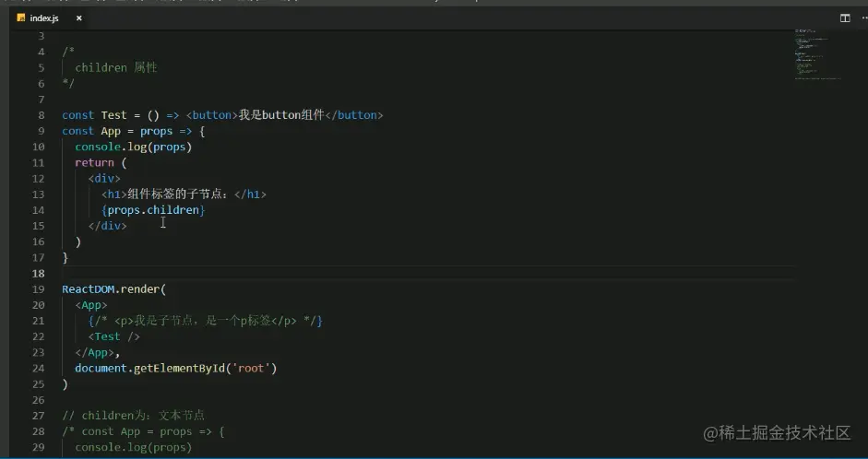This screenshot has height=459, width=868.
Task: Click 'App' in const App declaration
Action: [x=111, y=131]
